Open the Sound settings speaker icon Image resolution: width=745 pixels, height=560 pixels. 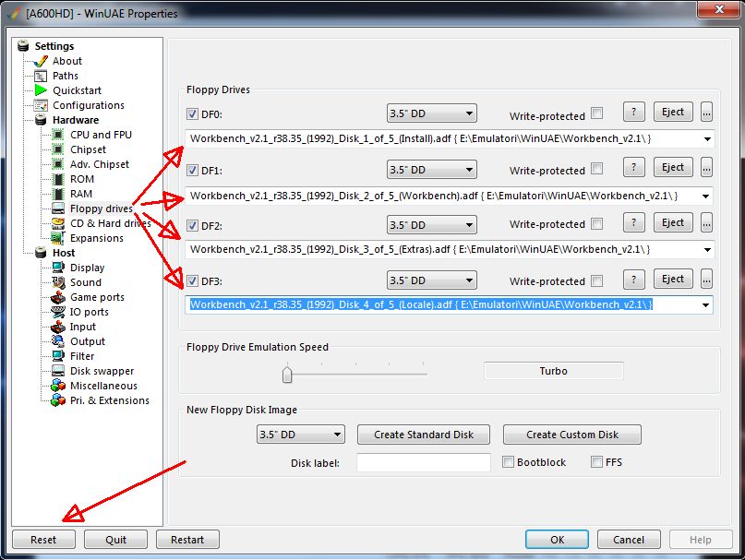(58, 282)
